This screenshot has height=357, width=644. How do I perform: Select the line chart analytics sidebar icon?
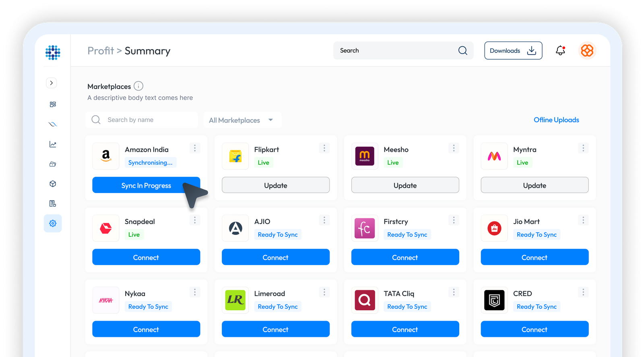click(53, 144)
